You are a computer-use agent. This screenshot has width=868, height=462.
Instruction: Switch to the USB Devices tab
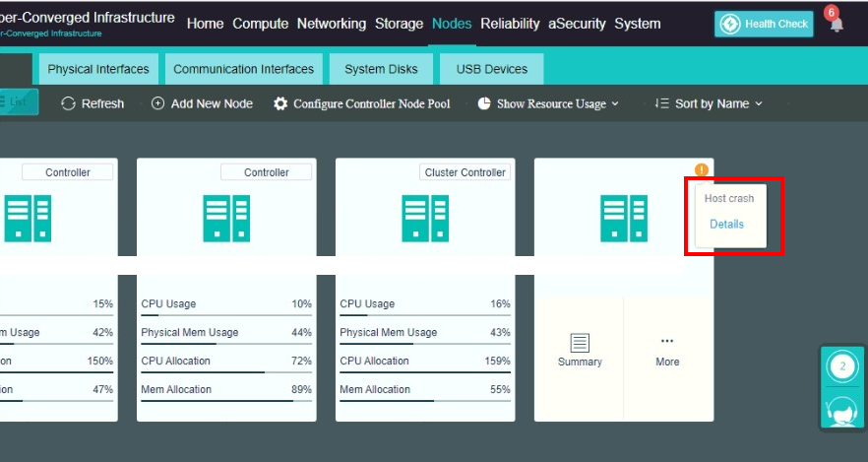492,69
